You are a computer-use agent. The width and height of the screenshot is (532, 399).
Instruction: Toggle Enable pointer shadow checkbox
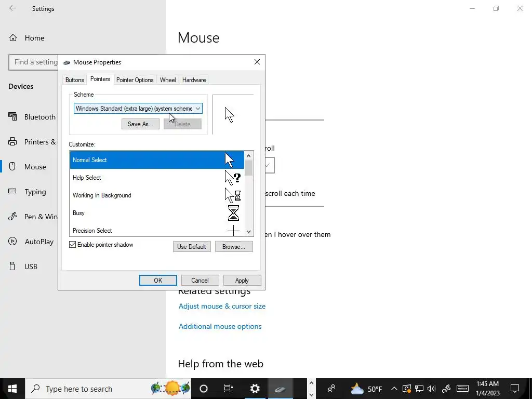pos(72,245)
